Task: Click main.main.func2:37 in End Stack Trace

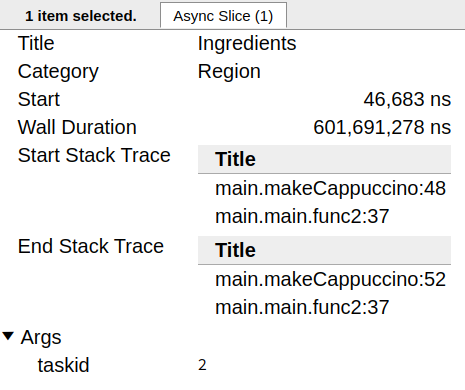Action: [x=302, y=307]
